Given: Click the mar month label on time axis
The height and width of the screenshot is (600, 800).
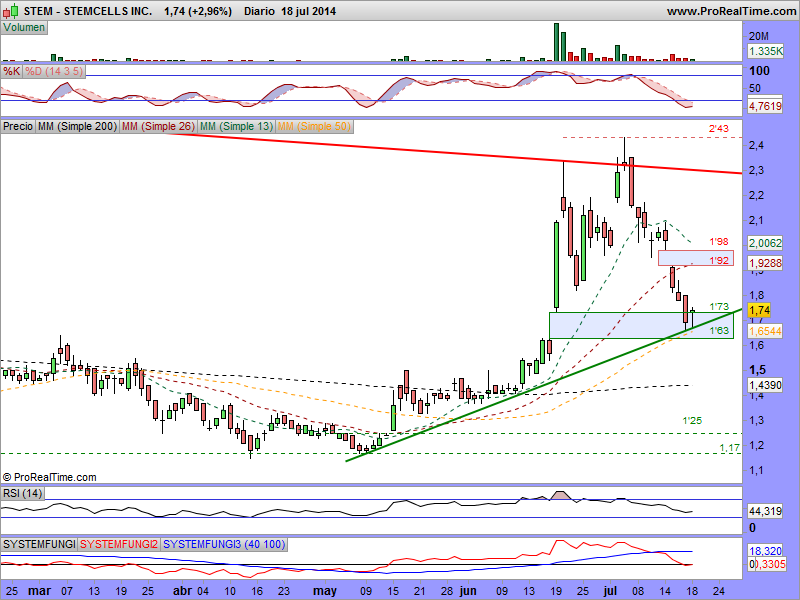Looking at the screenshot, I should click(39, 591).
